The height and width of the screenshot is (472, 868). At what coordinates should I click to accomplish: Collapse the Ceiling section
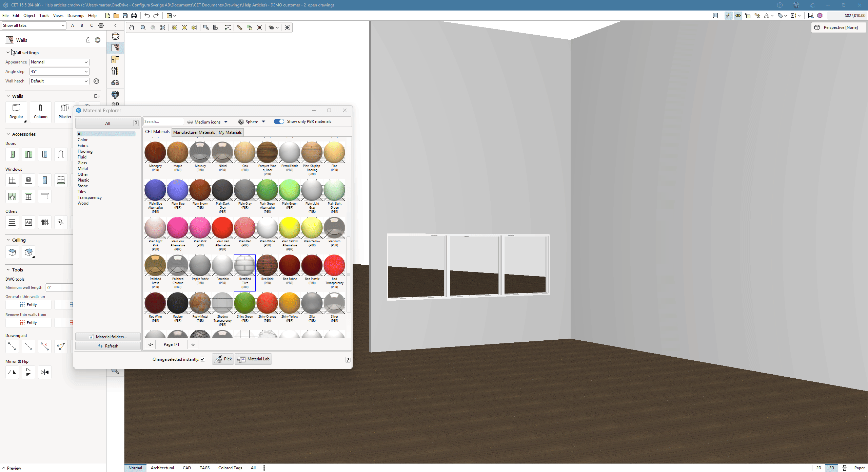(x=8, y=240)
